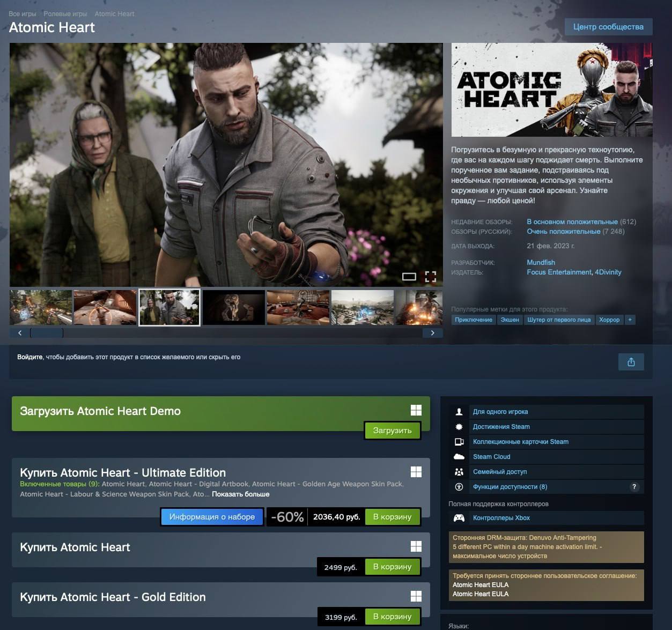Click Windows icon in Купить Atomic Heart box

(x=416, y=546)
